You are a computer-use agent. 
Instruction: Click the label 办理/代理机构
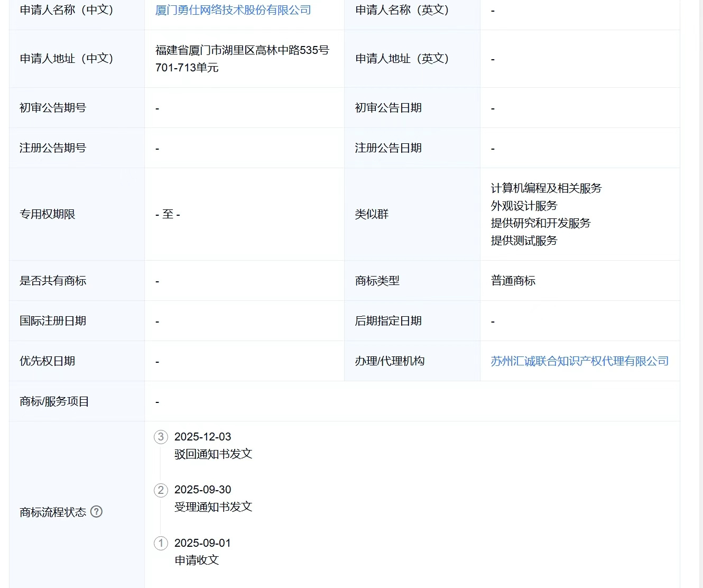390,361
